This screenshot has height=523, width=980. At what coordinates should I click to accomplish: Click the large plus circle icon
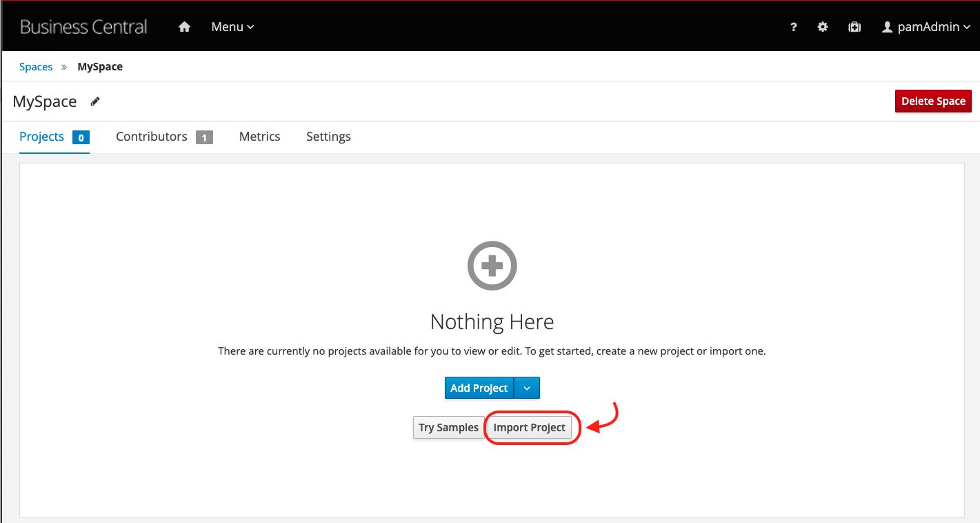coord(492,266)
